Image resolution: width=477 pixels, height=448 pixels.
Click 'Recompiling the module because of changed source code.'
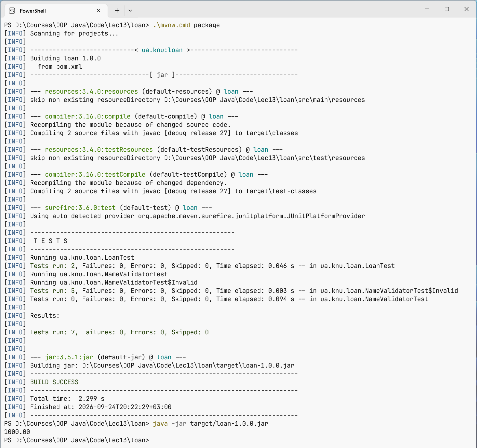tap(130, 125)
